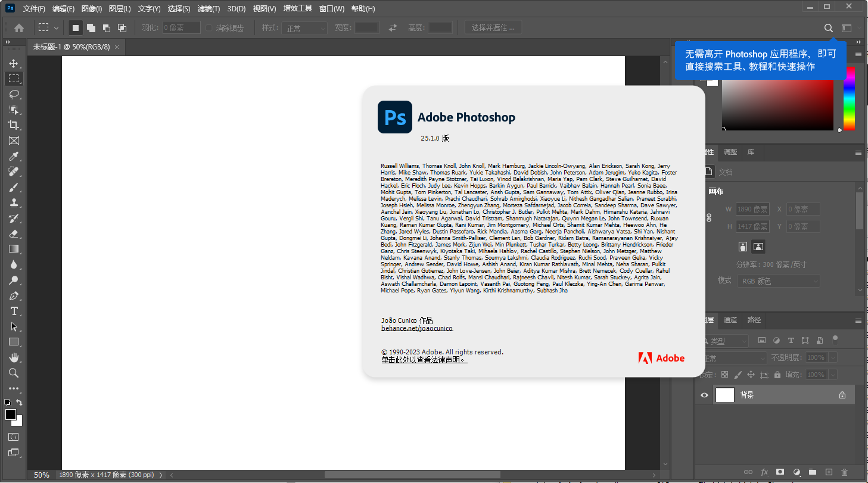
Task: Select the Gradient tool
Action: pyautogui.click(x=14, y=249)
